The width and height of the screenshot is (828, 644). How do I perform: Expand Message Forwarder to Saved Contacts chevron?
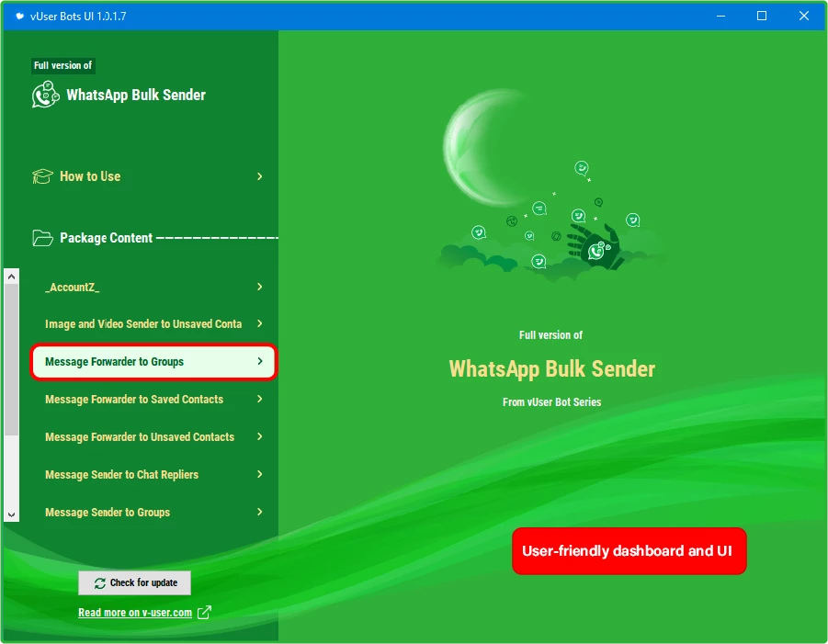[259, 399]
